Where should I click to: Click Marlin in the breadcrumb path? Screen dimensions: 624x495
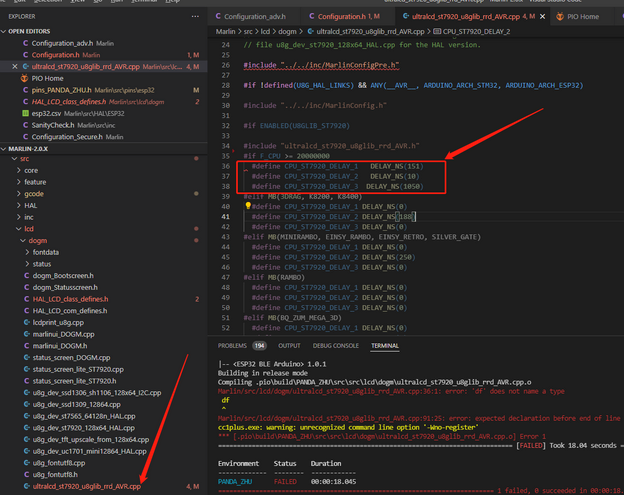tap(225, 31)
